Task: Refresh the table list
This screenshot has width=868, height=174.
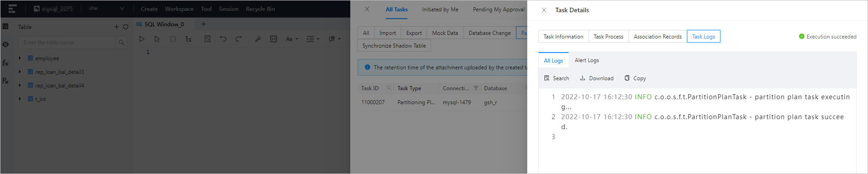Action: [126, 27]
